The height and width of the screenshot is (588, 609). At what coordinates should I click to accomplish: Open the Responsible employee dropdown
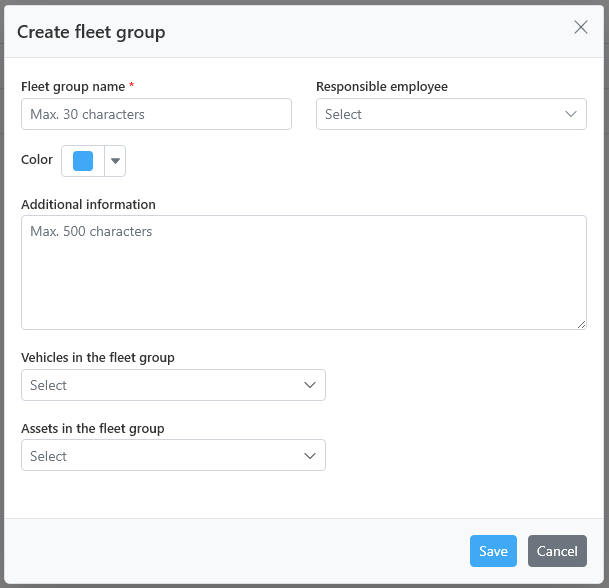point(451,114)
